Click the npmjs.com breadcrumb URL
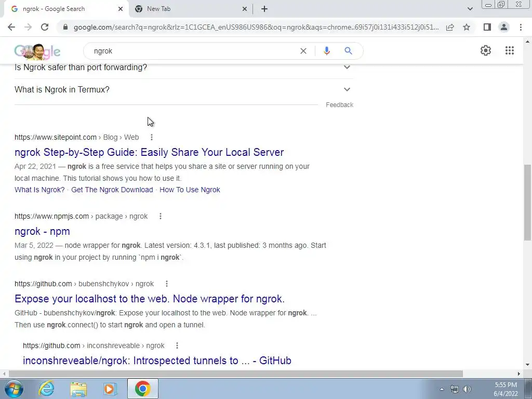 tap(81, 217)
